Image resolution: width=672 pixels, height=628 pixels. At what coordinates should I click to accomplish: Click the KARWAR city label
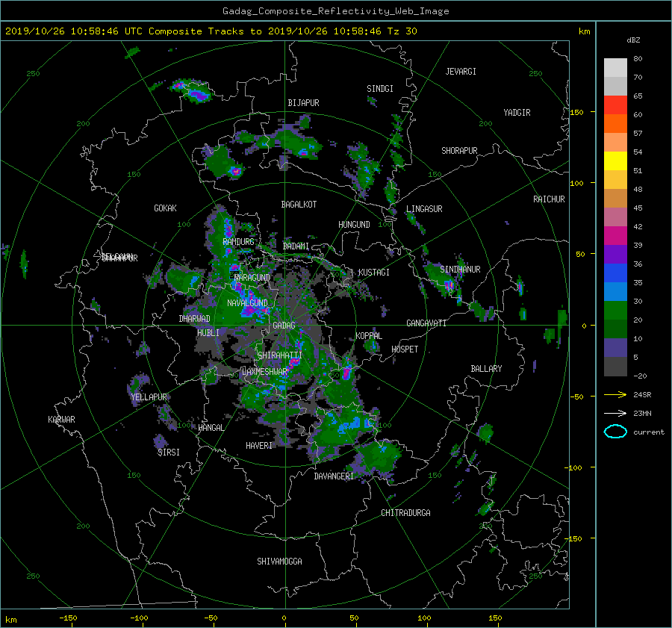click(x=61, y=419)
